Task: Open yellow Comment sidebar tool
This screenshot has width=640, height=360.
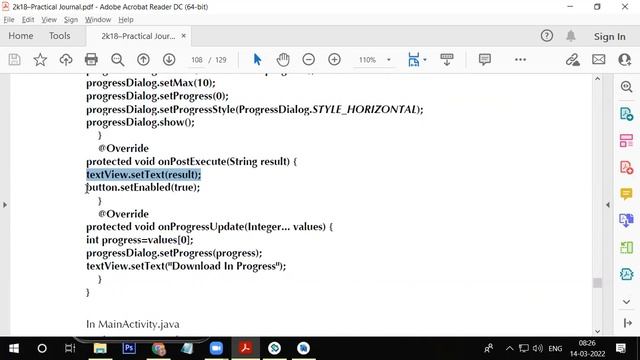Action: point(627,194)
